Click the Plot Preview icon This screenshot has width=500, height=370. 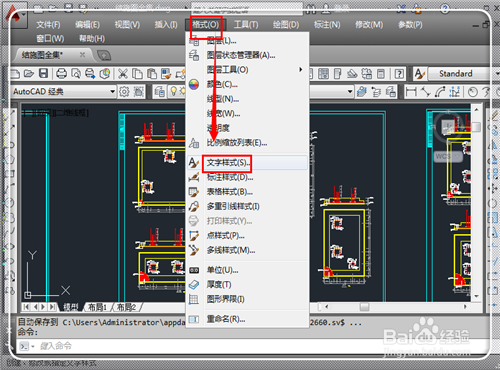click(76, 73)
